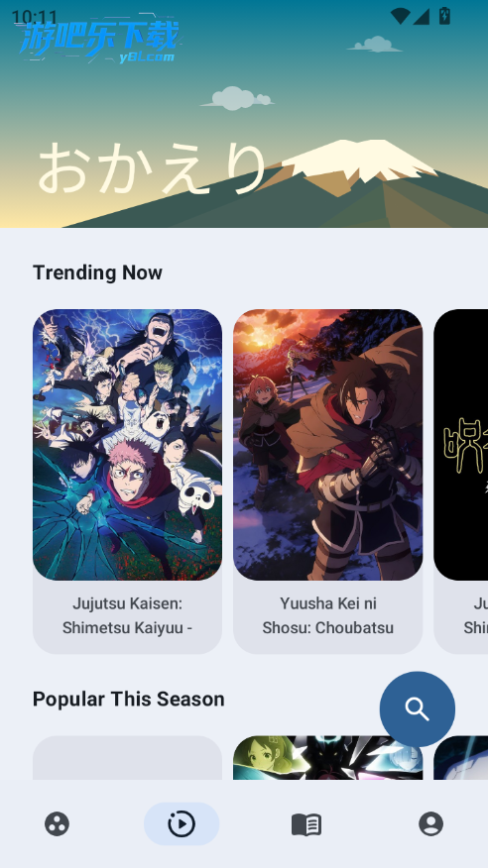488x868 pixels.
Task: Select the Jujutsu Kaisen: Shimetsu Kaiyuu title text
Action: tap(127, 615)
